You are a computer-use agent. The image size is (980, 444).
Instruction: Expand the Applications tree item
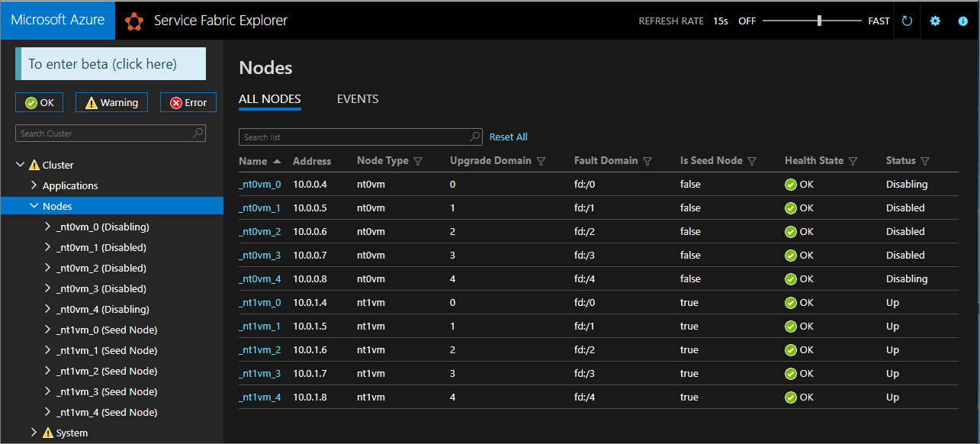(x=33, y=185)
